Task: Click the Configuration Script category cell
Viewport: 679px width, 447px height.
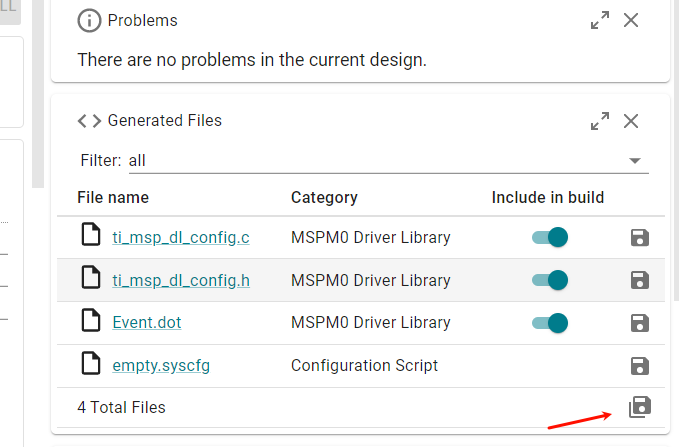Action: click(x=364, y=366)
